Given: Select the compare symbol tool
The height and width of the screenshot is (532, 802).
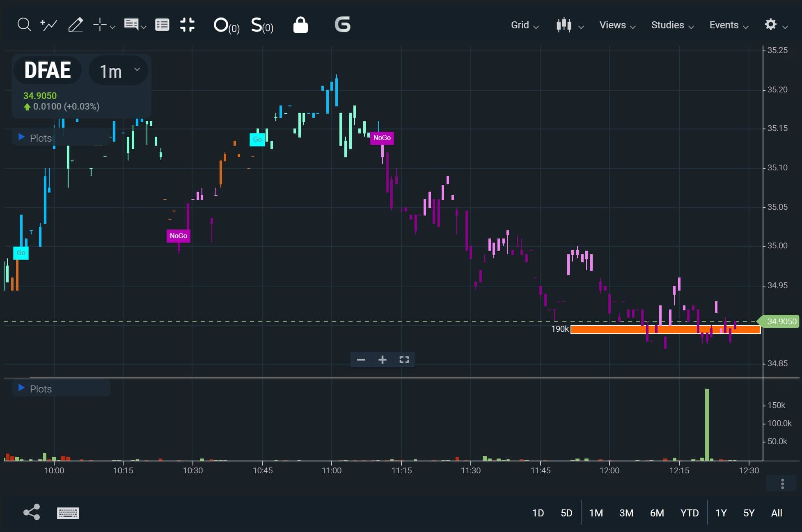Looking at the screenshot, I should (48, 25).
